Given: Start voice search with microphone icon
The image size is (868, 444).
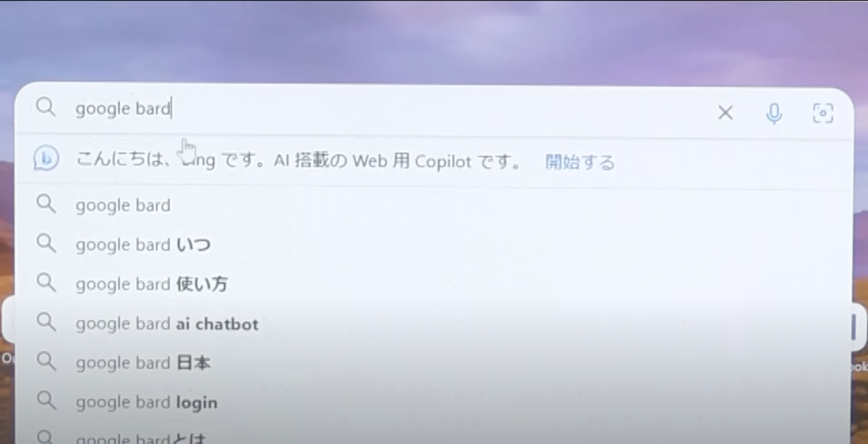Looking at the screenshot, I should [x=774, y=113].
